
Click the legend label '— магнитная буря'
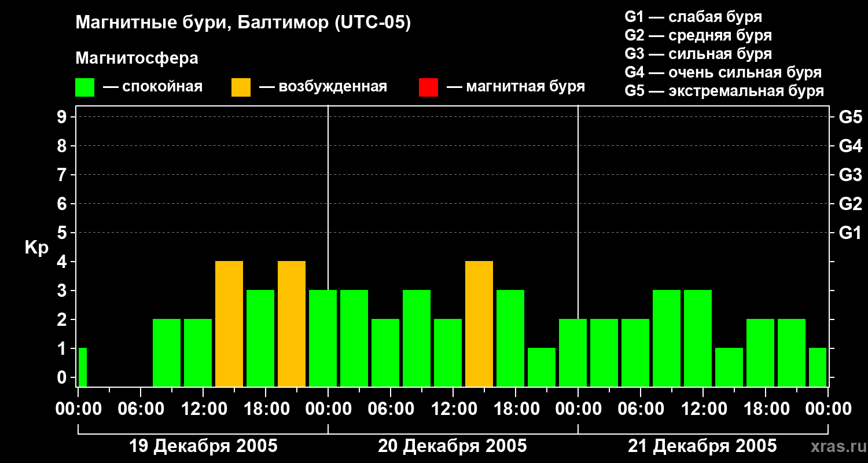point(516,87)
